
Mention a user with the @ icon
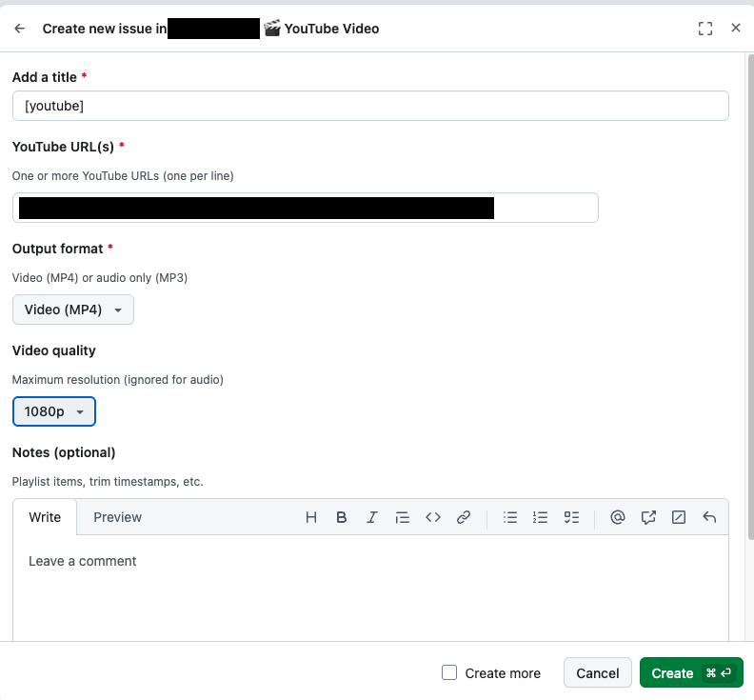(618, 517)
